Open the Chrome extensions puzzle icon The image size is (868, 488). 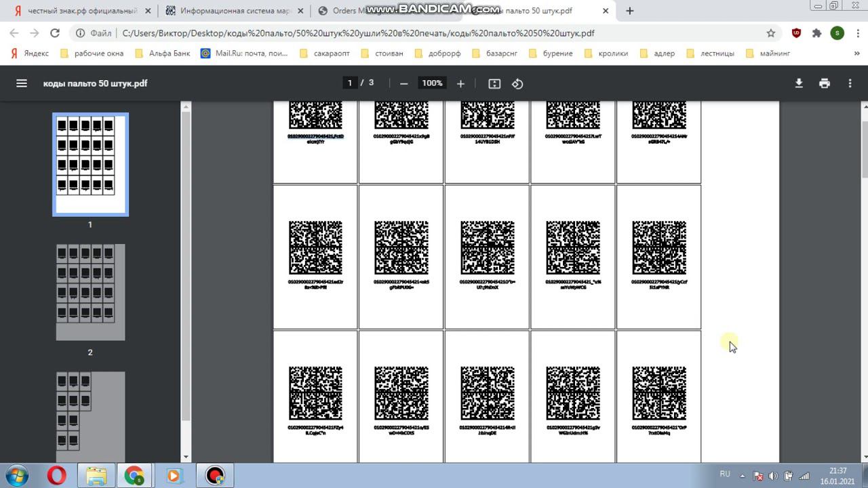[817, 33]
